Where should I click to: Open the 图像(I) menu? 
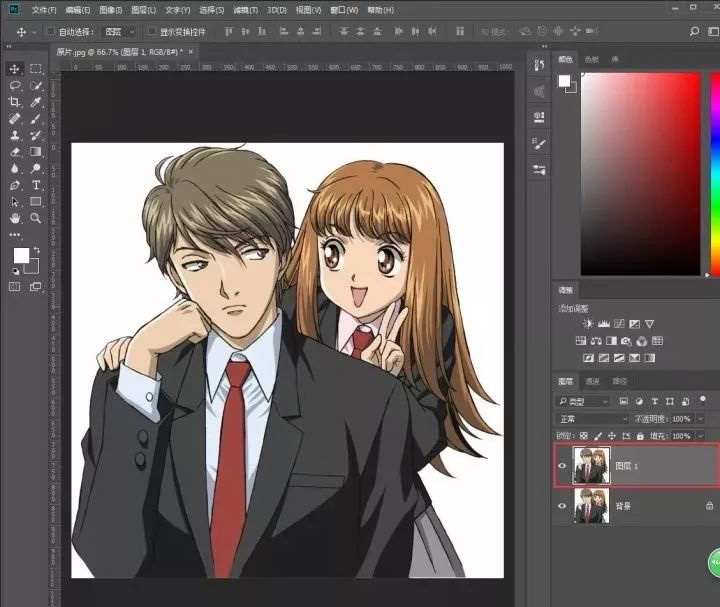click(x=111, y=9)
